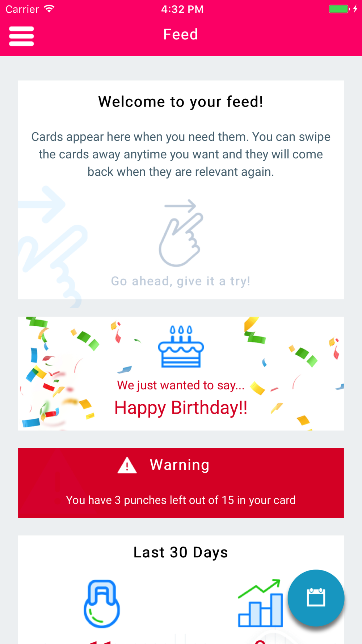
Task: Tap the kettlebell workout icon
Action: 102,604
